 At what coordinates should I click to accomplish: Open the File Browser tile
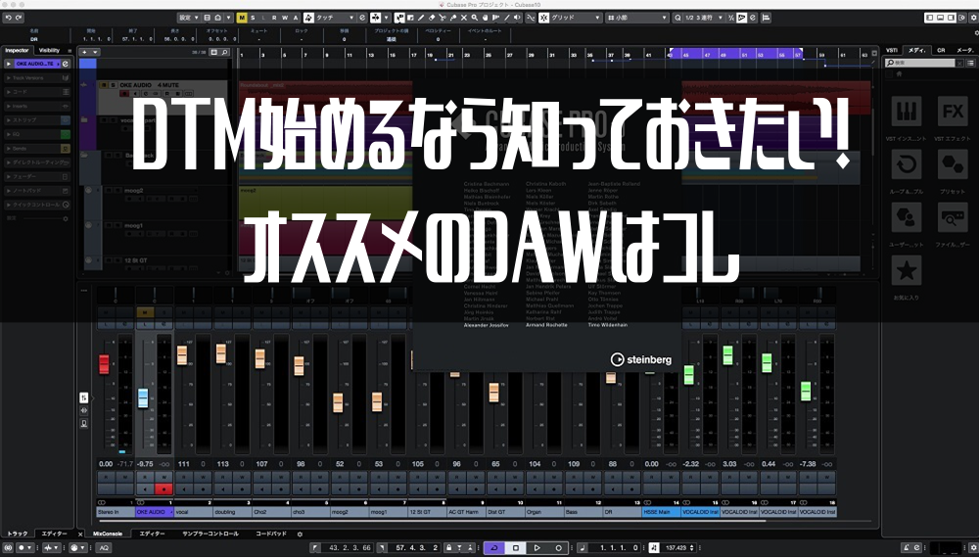[953, 218]
